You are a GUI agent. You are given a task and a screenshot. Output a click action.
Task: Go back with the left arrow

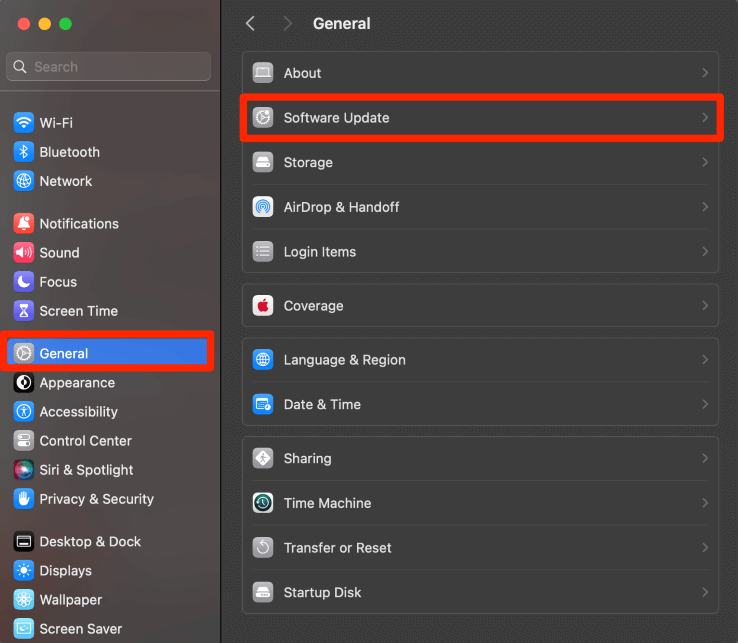click(x=250, y=24)
